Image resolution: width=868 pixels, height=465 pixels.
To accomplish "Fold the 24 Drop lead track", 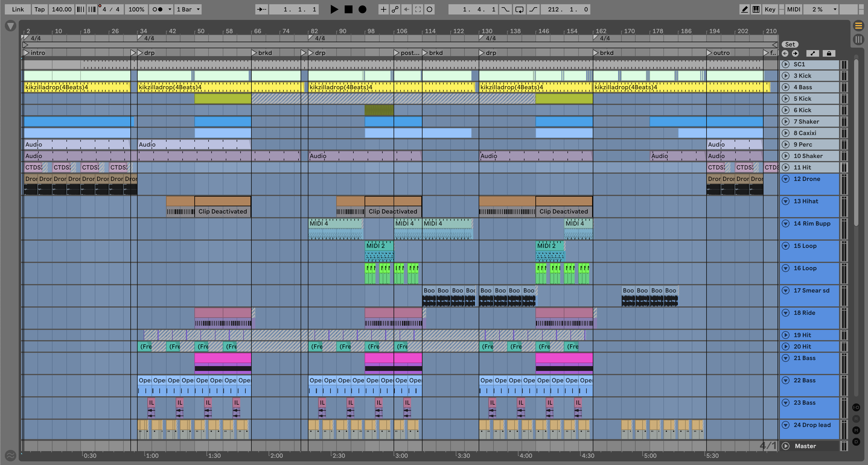I will click(x=785, y=425).
